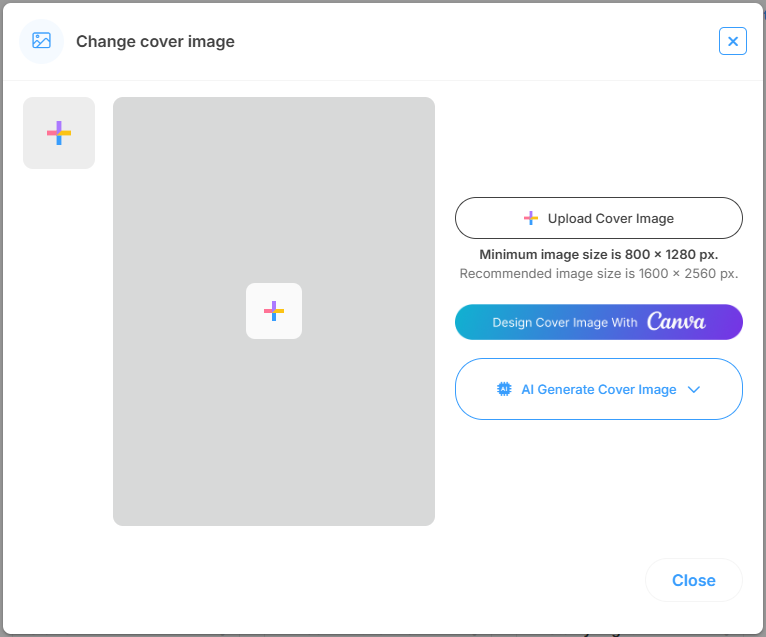Click the Close button at the bottom
The width and height of the screenshot is (766, 637).
coord(693,580)
